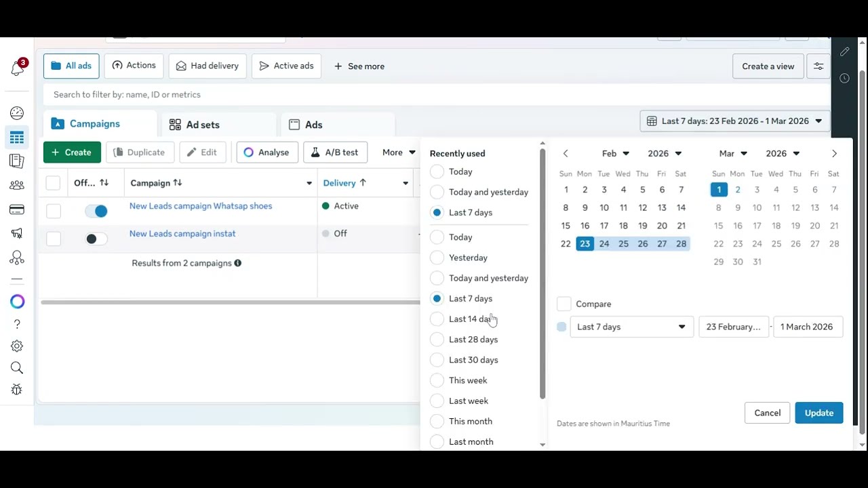The height and width of the screenshot is (488, 868).
Task: Click the bug report icon in sidebar
Action: [x=17, y=389]
